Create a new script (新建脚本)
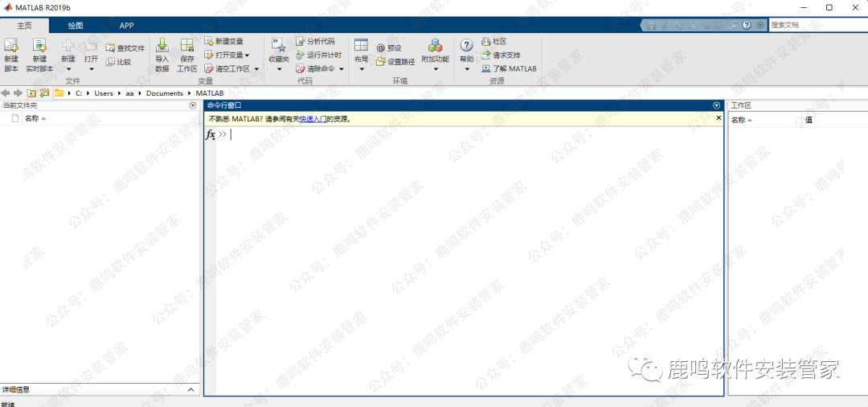 (x=11, y=55)
